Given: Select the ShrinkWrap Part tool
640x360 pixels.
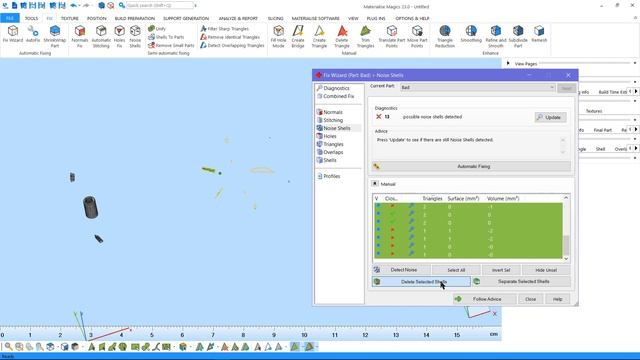Looking at the screenshot, I should (x=55, y=36).
